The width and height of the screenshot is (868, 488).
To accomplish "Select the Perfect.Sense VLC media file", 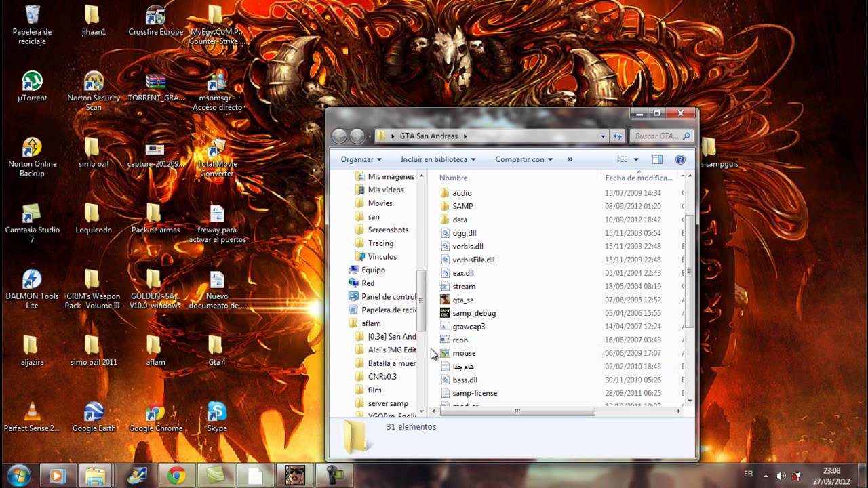I will coord(32,417).
